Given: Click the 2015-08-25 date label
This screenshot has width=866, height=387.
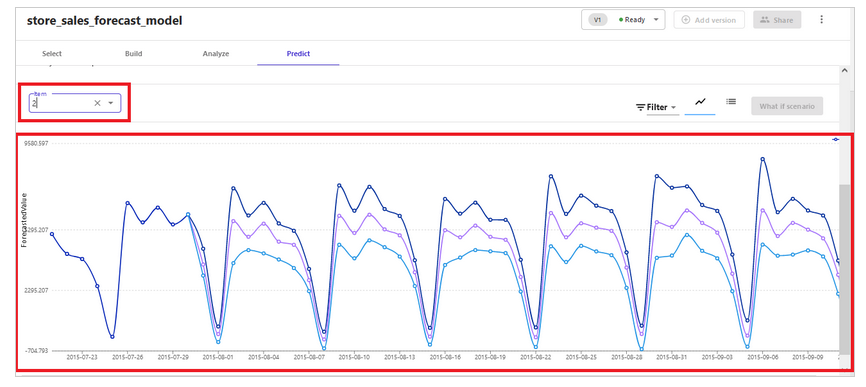Looking at the screenshot, I should pyautogui.click(x=581, y=357).
